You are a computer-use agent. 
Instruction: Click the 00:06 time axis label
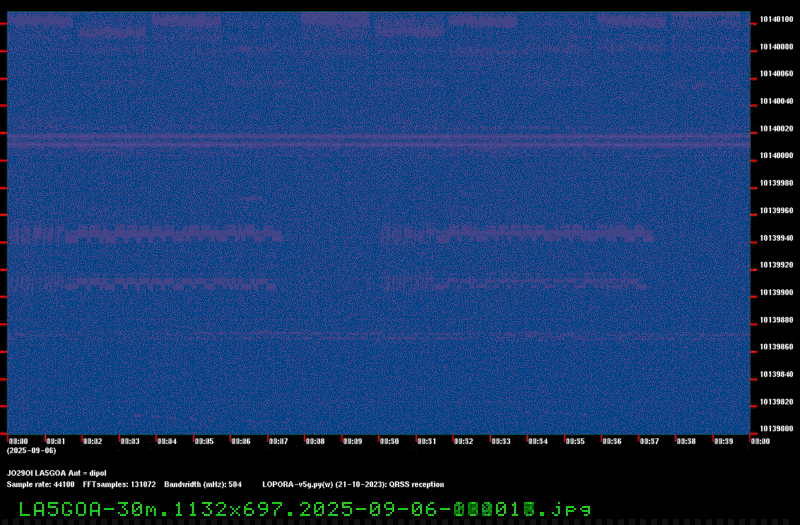pyautogui.click(x=241, y=441)
